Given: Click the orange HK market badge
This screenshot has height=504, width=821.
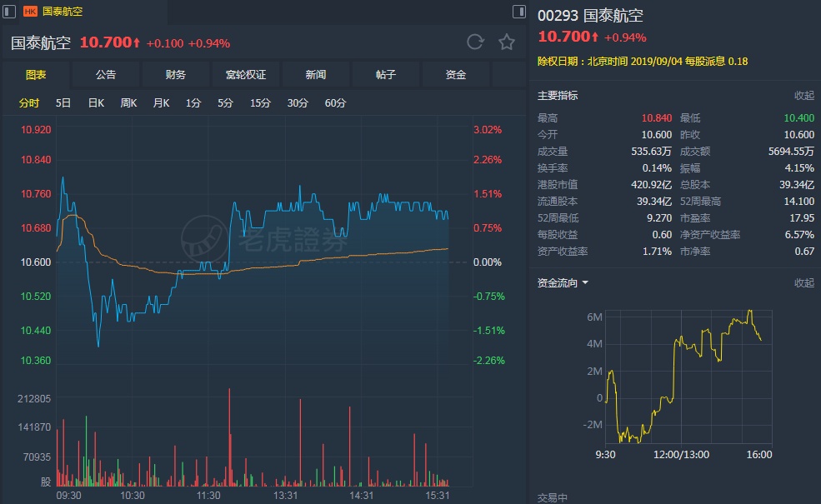Looking at the screenshot, I should [31, 12].
